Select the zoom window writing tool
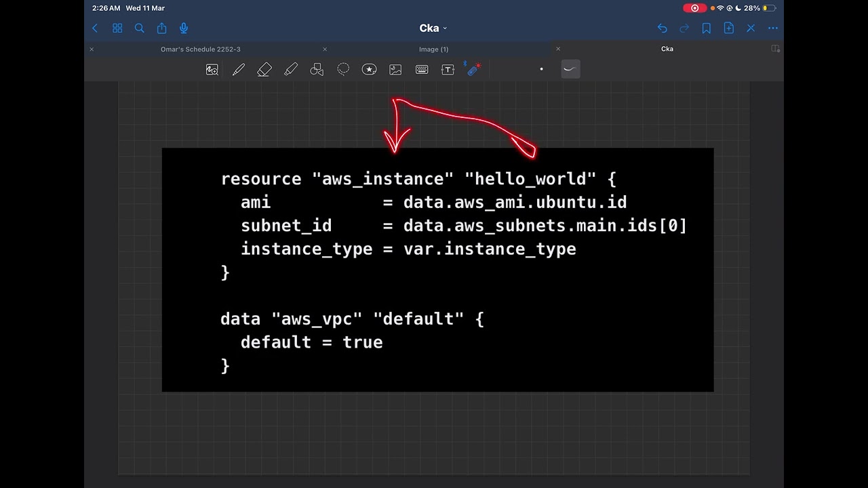 tap(212, 69)
